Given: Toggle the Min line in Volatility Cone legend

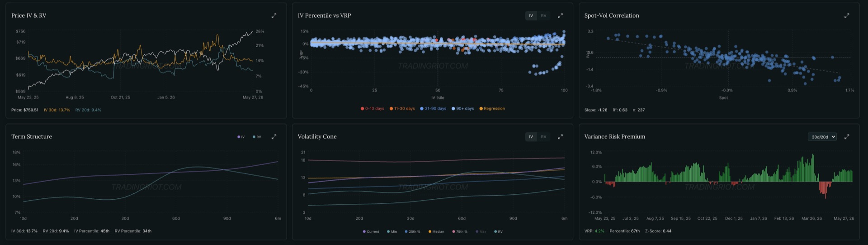Looking at the screenshot, I should coord(392,231).
